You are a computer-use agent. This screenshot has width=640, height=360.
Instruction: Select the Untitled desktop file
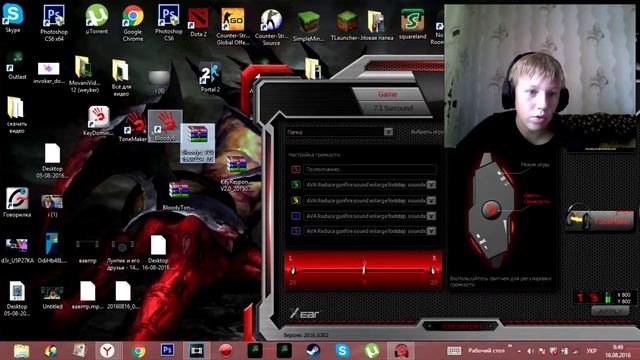point(52,297)
